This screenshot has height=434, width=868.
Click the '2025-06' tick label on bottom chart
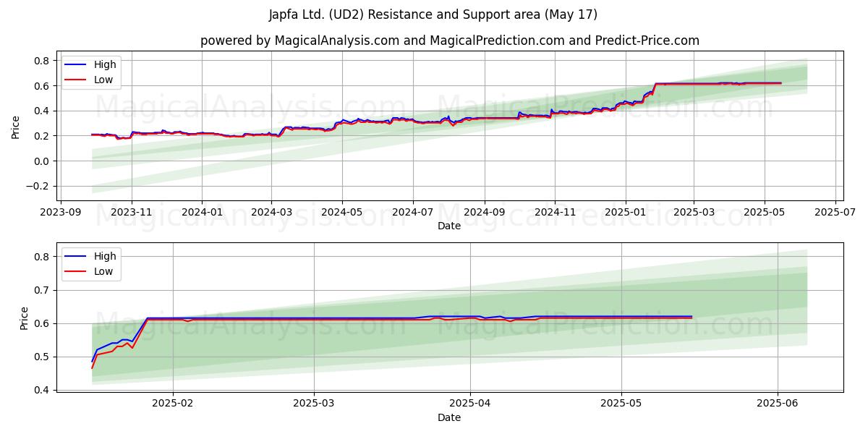[x=778, y=404]
